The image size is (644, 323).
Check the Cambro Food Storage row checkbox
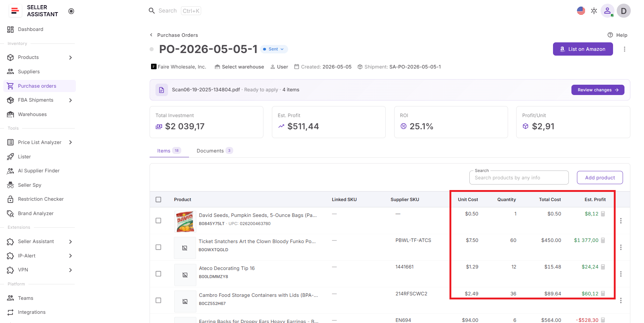click(158, 301)
